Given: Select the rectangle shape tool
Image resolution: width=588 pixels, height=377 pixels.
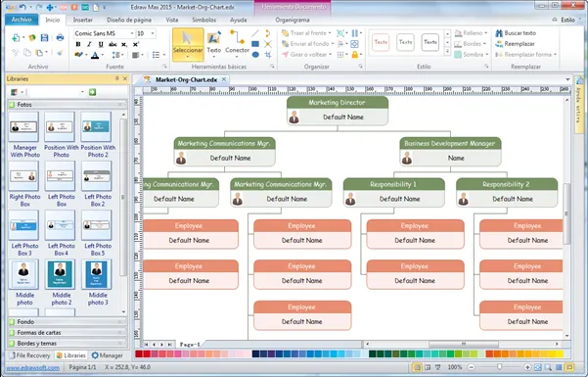Looking at the screenshot, I should (255, 44).
